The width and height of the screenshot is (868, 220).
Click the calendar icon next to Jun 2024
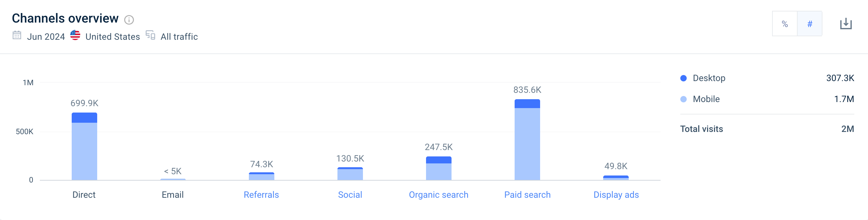click(17, 35)
